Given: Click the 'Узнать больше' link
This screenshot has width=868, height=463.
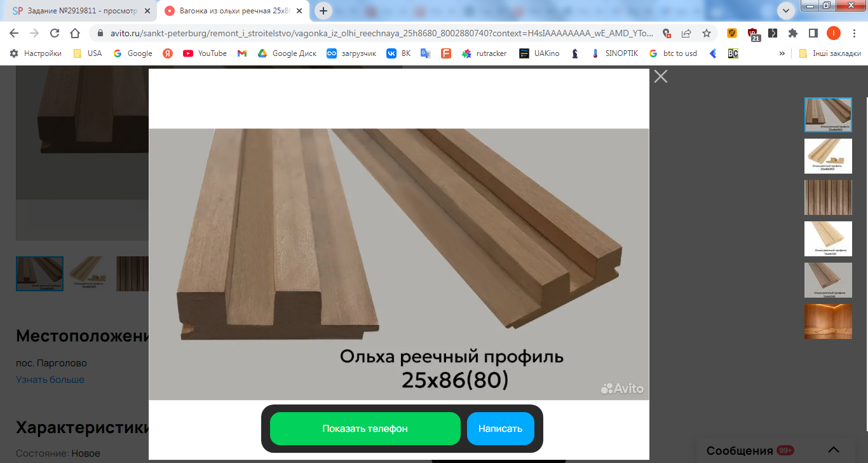Looking at the screenshot, I should click(50, 379).
